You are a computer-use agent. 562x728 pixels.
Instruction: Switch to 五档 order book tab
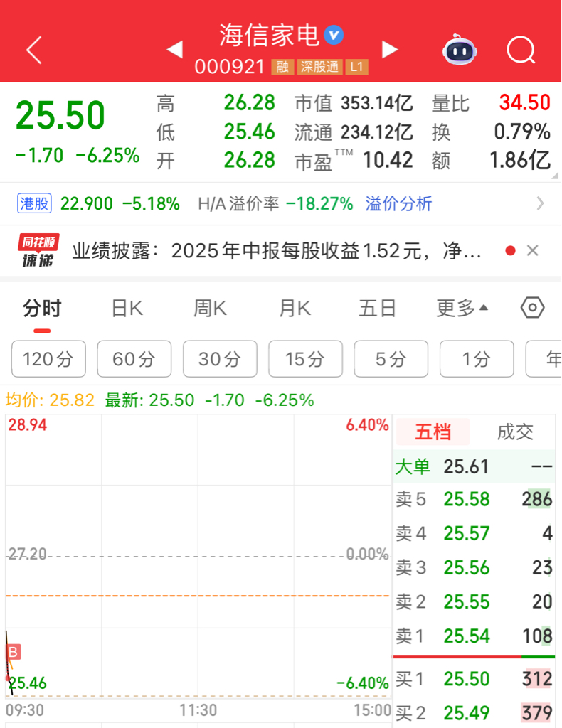pos(433,432)
